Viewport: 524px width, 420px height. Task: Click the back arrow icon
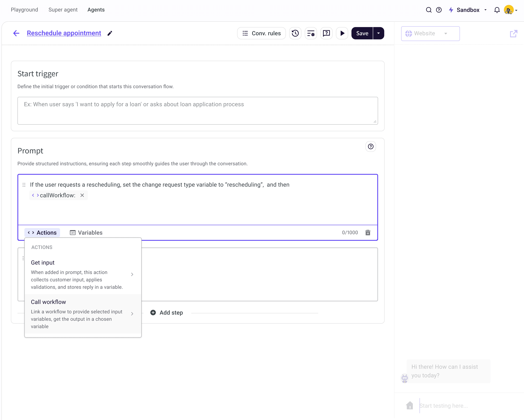coord(16,33)
